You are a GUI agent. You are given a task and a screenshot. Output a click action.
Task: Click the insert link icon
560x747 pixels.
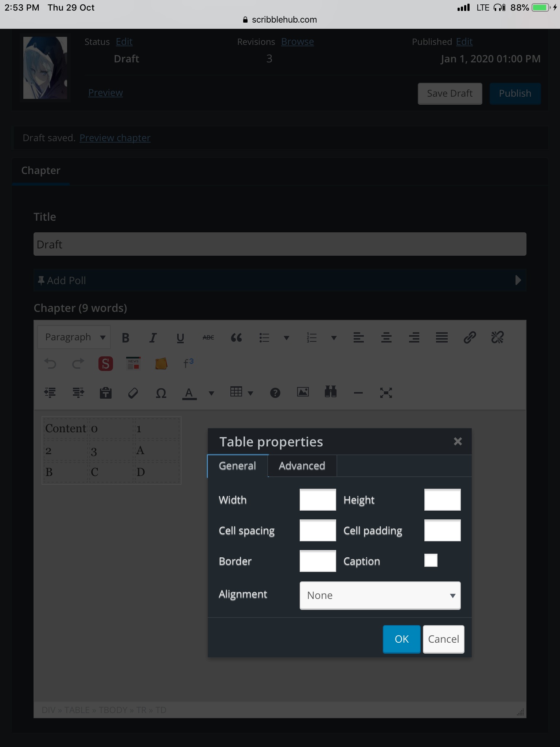pos(470,338)
